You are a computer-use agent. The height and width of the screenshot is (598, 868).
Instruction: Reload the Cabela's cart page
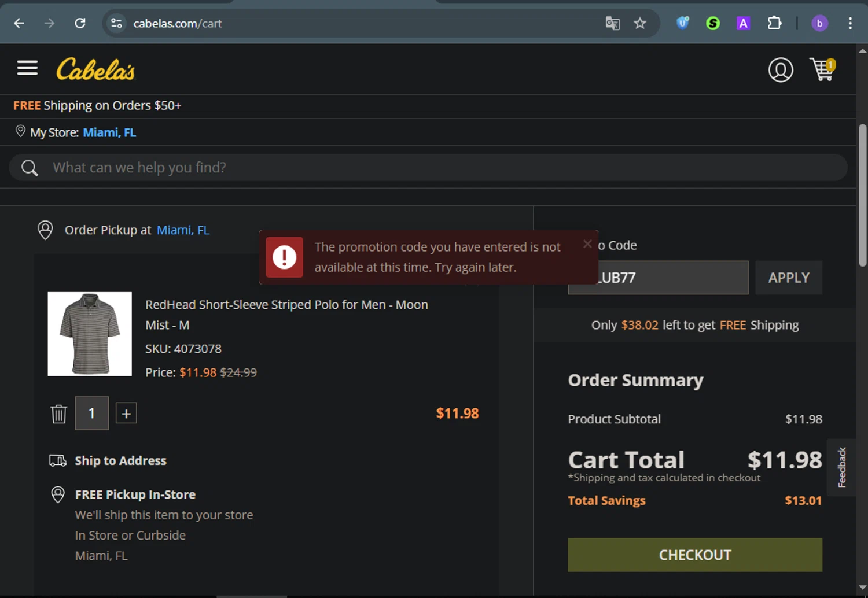[80, 23]
